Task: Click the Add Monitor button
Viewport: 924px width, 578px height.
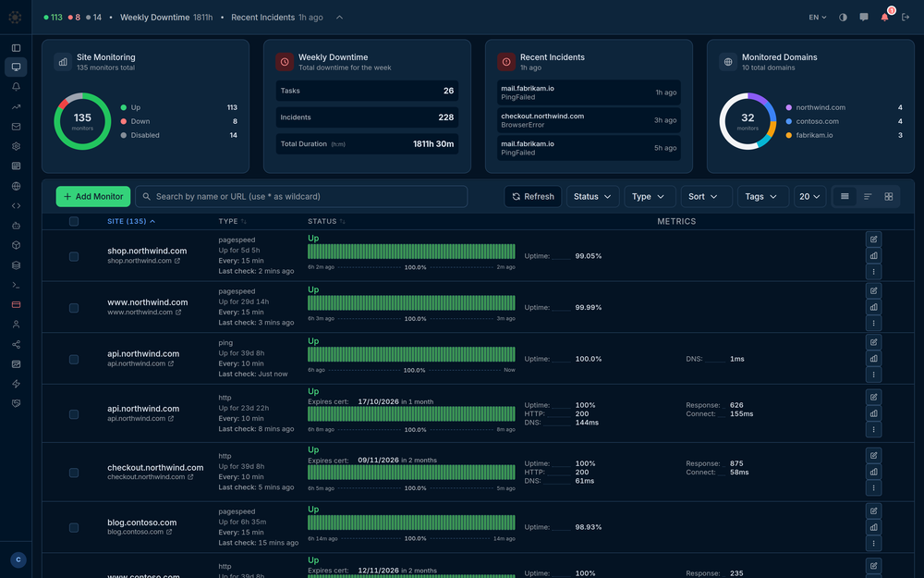Action: click(93, 196)
